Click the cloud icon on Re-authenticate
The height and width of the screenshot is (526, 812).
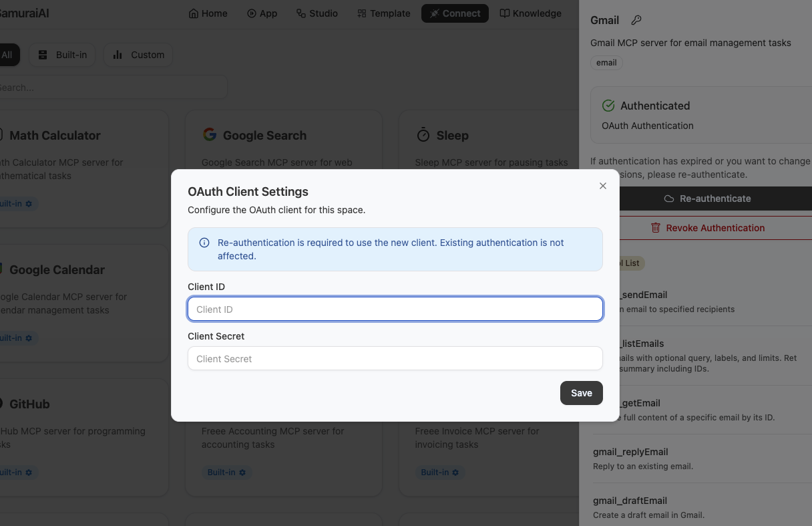click(x=669, y=199)
